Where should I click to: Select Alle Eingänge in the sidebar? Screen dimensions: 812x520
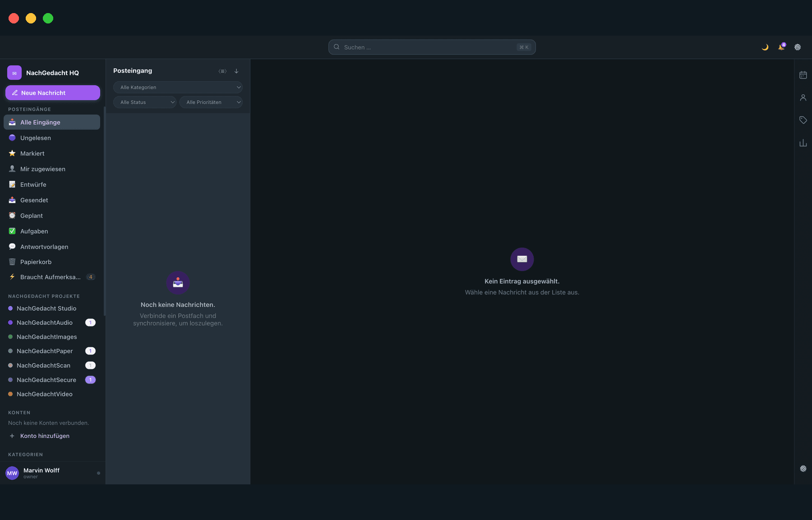tap(52, 122)
